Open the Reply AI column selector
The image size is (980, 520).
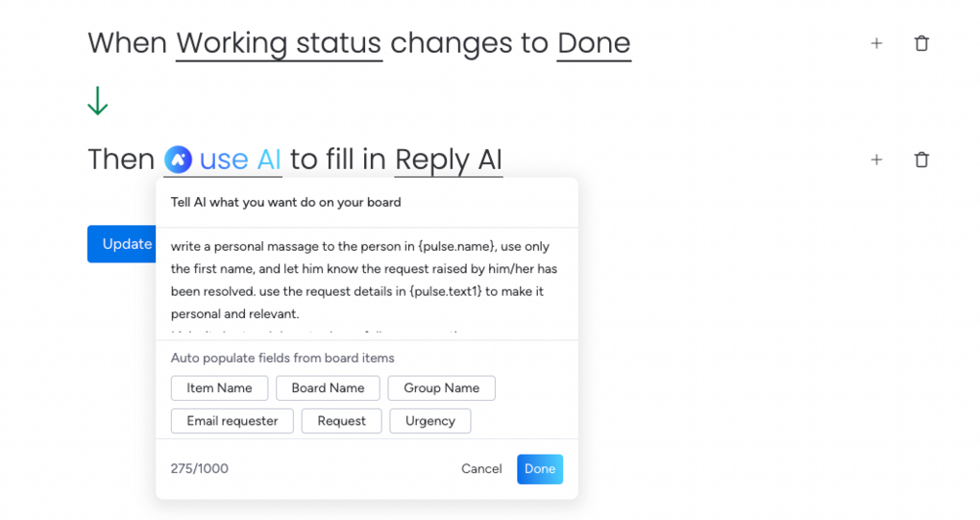click(449, 160)
